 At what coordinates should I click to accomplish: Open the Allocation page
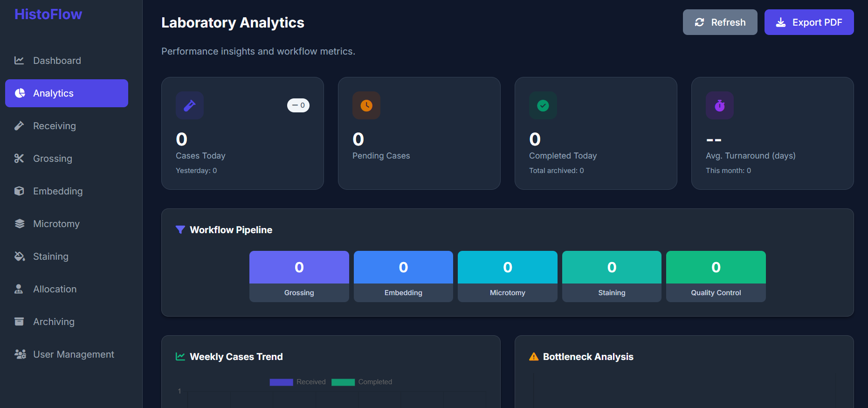click(67, 289)
